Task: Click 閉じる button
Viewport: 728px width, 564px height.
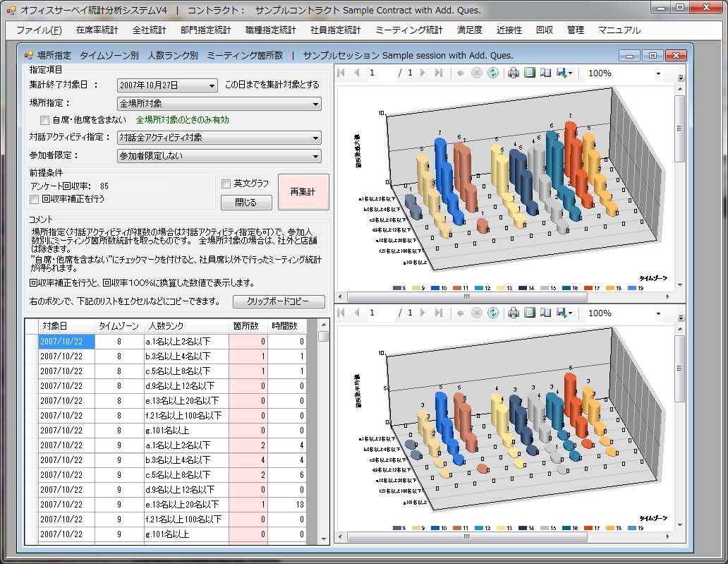Action: (246, 203)
